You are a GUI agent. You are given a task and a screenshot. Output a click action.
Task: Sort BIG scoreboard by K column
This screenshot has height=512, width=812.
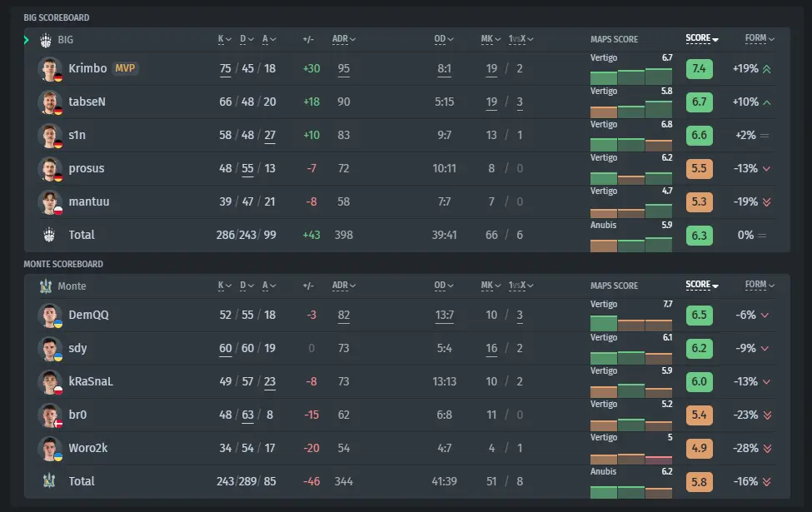tap(224, 39)
